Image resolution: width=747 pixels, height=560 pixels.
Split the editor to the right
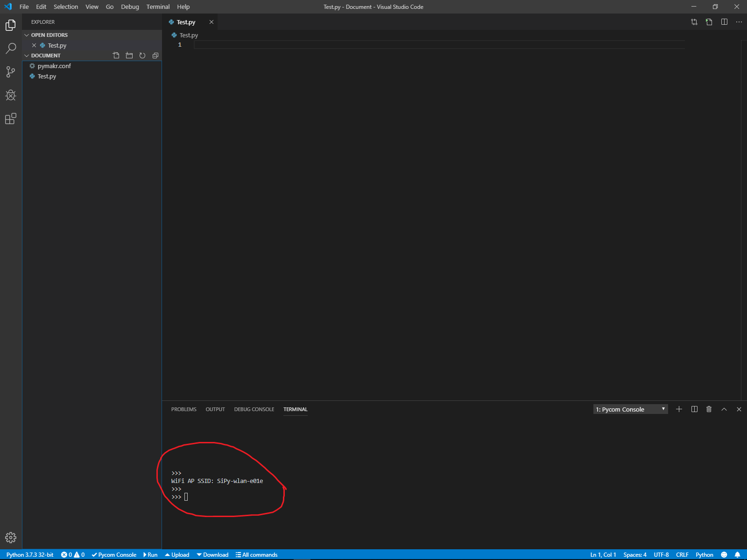[x=724, y=22]
